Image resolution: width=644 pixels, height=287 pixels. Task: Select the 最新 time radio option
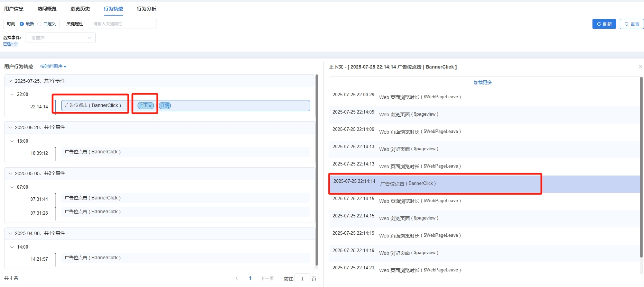[22, 24]
